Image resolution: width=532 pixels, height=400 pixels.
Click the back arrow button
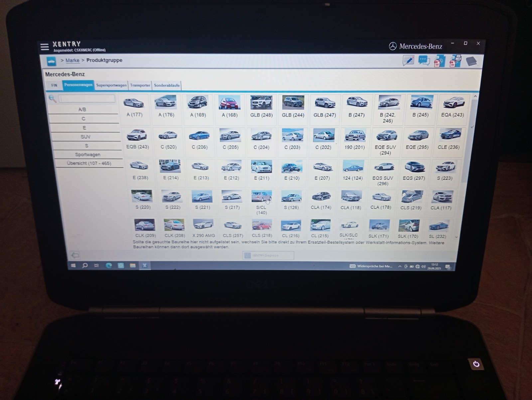[x=75, y=255]
